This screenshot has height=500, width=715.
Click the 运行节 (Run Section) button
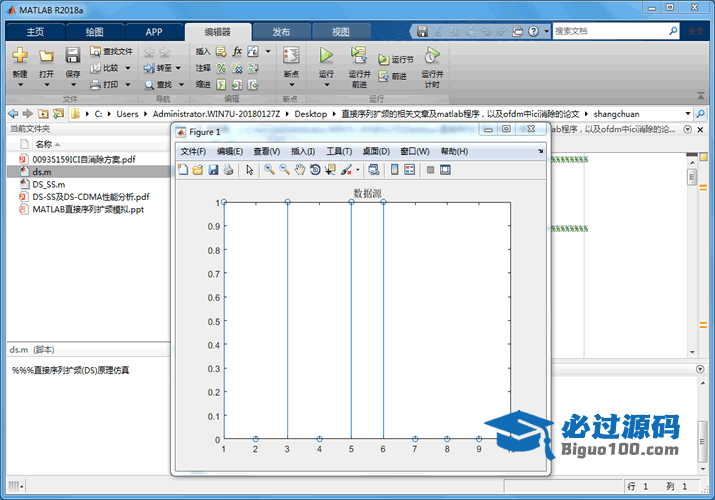click(396, 59)
